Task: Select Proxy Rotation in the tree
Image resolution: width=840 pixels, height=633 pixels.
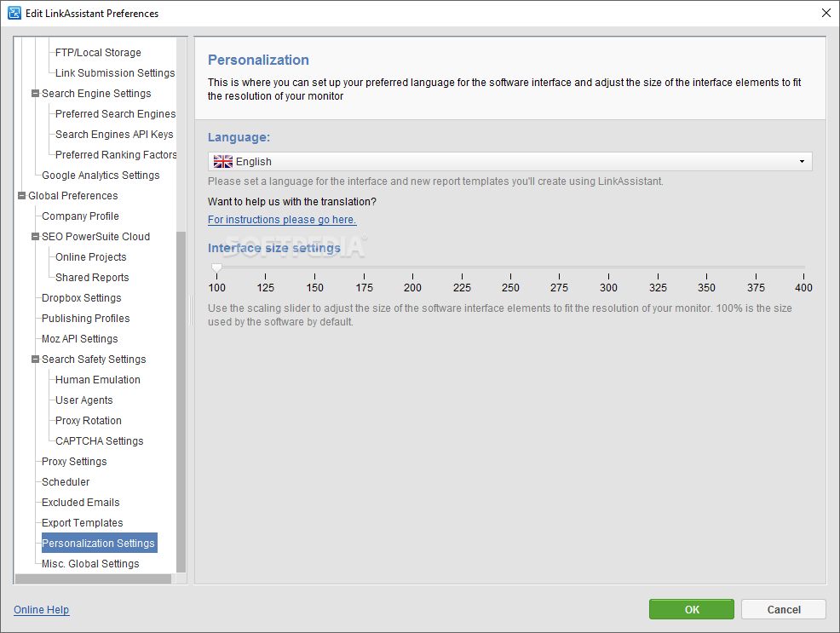Action: point(89,421)
